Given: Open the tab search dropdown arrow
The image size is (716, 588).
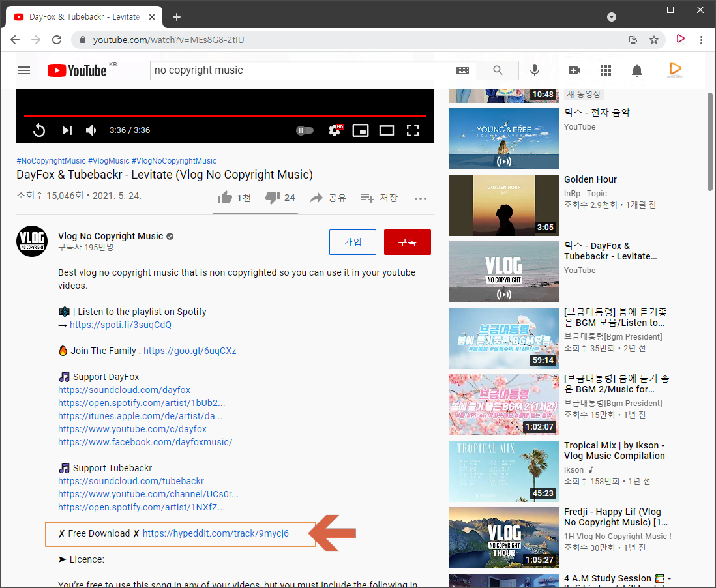Looking at the screenshot, I should 612,17.
